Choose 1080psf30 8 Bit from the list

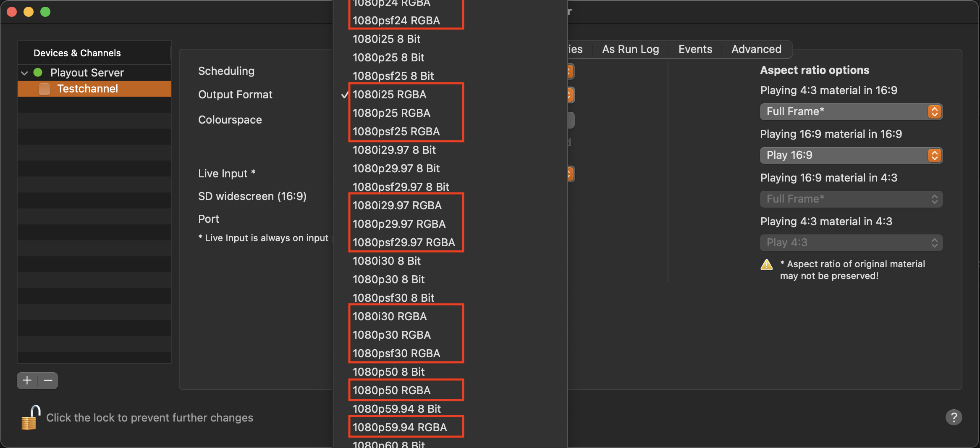pos(450,298)
